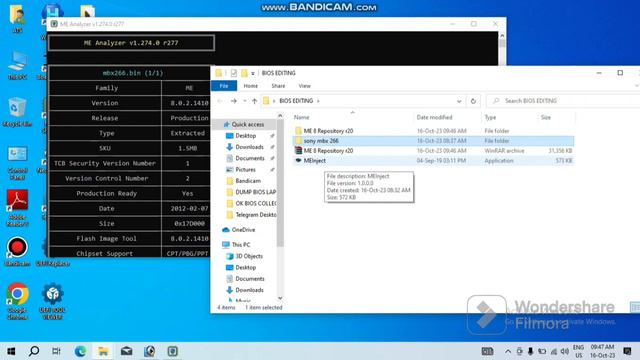Open the Share ribbon tab
640x360 pixels.
278,86
